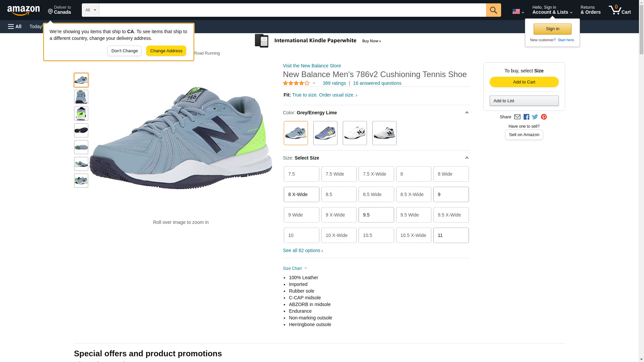Select the blue and yellow shoe color swatch
This screenshot has width=644, height=362.
point(325,133)
